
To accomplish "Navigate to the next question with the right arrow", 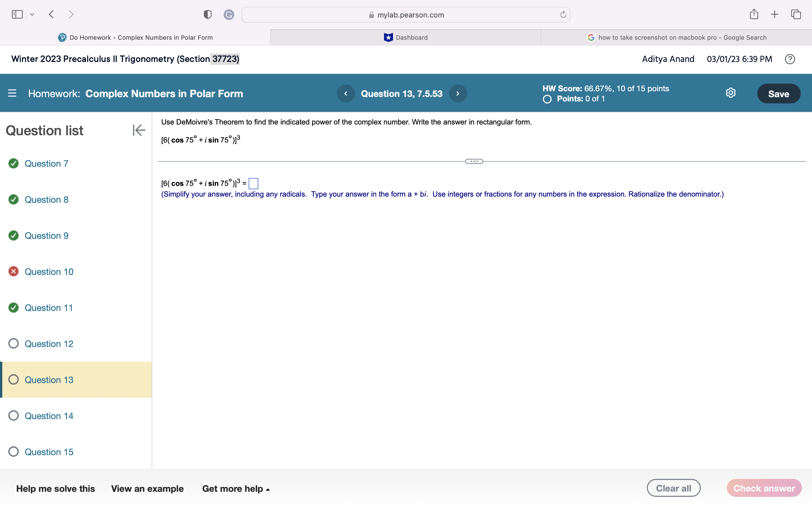I will point(458,94).
